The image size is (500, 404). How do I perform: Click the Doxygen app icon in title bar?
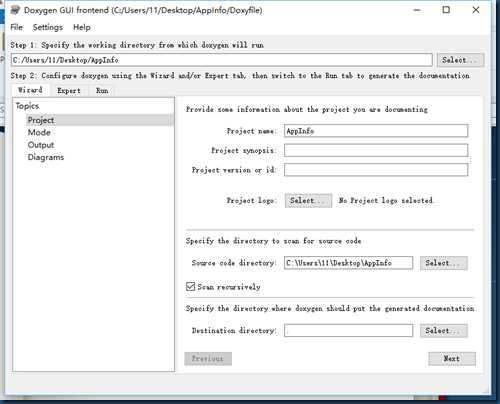(15, 10)
